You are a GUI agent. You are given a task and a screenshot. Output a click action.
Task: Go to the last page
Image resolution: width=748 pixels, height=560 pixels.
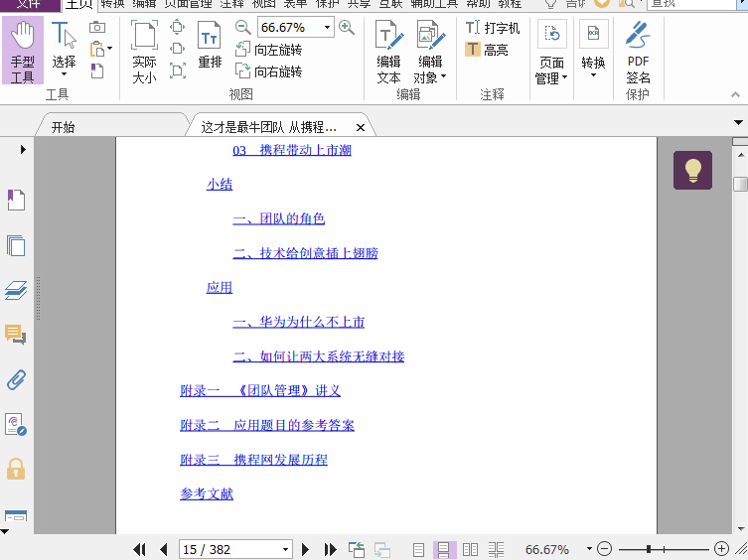(x=330, y=549)
